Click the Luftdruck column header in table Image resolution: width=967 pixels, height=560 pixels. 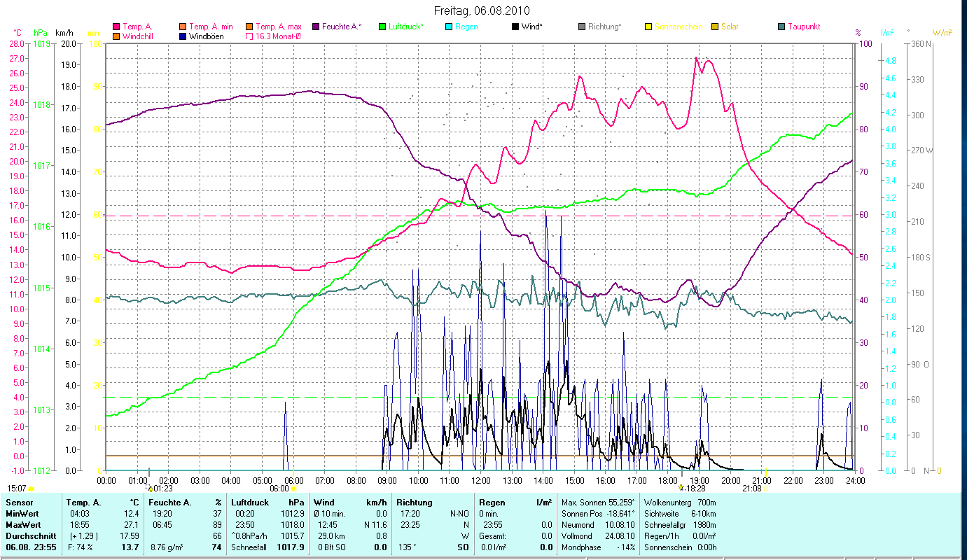pos(249,502)
